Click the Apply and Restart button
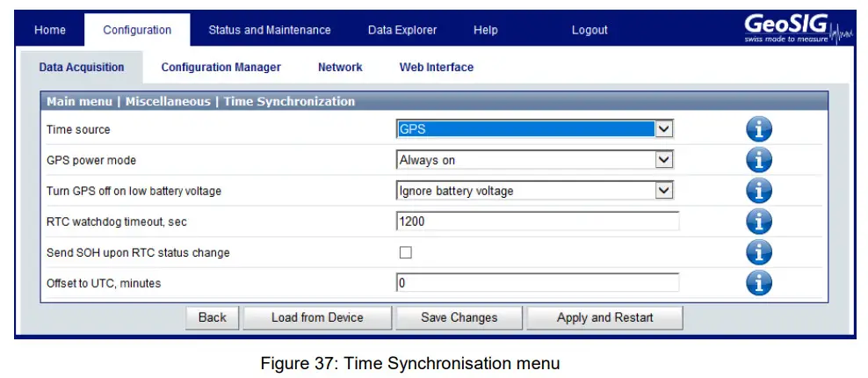 [x=604, y=317]
